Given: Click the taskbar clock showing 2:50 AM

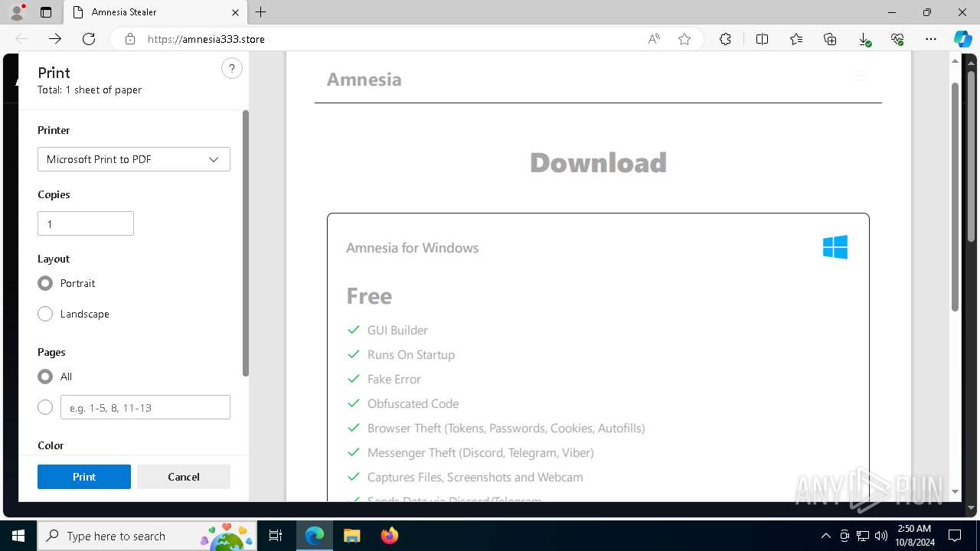Looking at the screenshot, I should [914, 536].
